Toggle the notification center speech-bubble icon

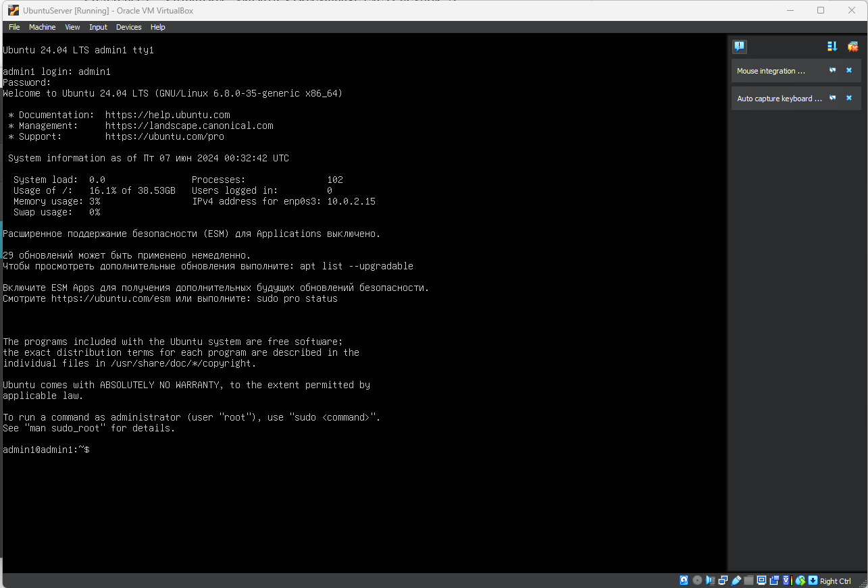point(740,47)
